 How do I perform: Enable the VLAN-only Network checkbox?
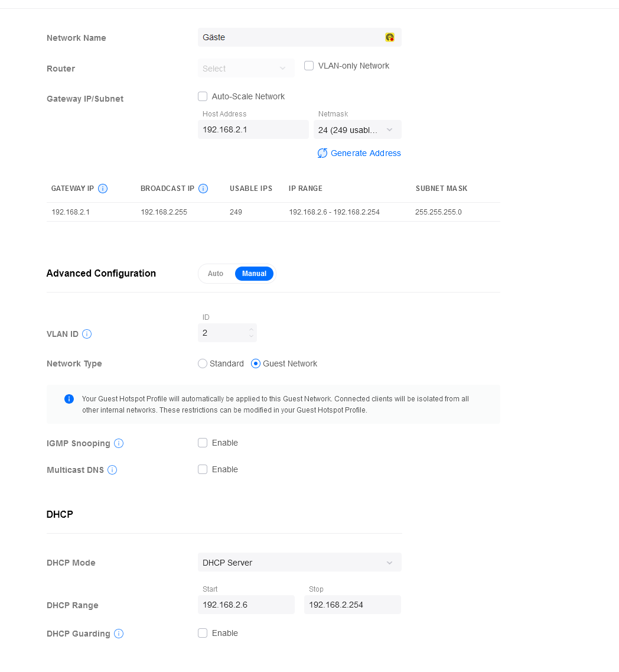(x=309, y=66)
